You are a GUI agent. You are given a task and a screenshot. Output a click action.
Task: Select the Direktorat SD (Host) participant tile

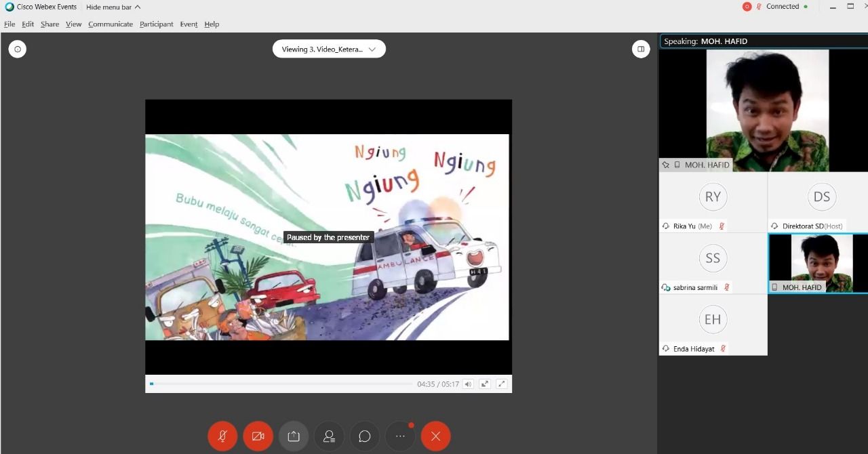tap(818, 203)
